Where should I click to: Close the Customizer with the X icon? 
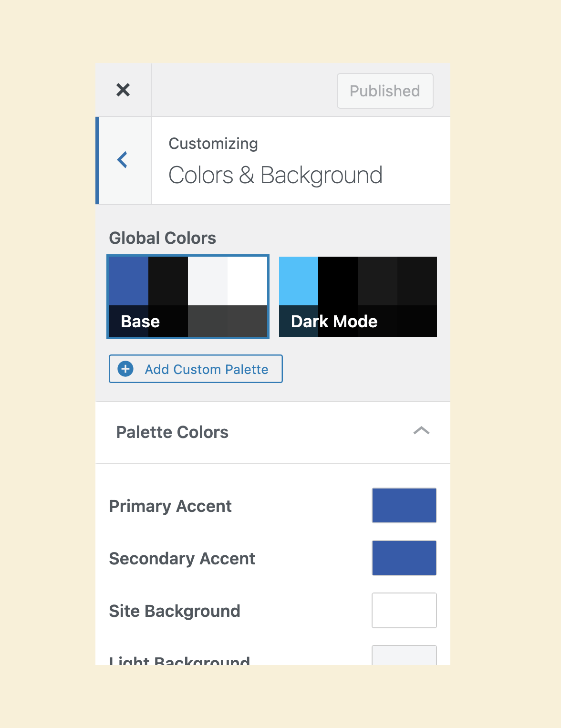123,90
